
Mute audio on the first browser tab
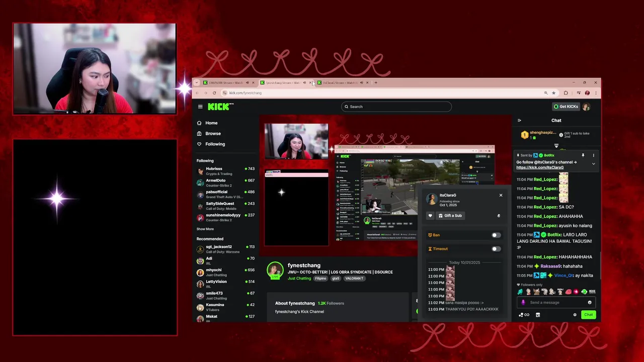(x=247, y=82)
